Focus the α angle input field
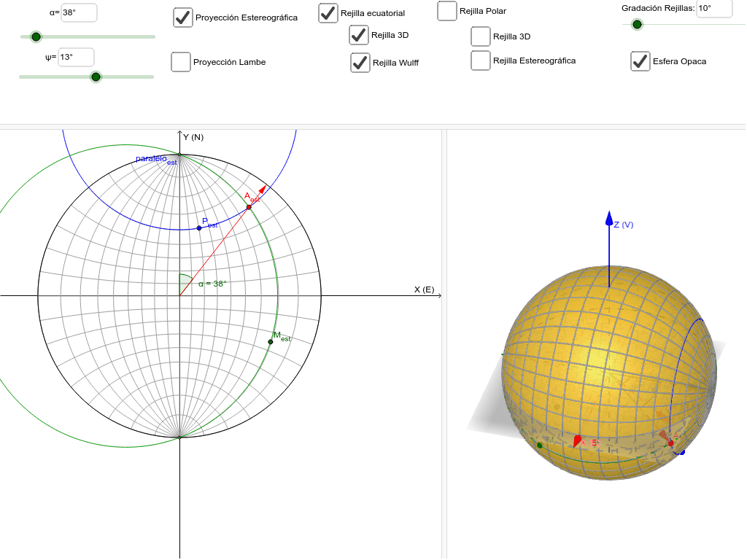The height and width of the screenshot is (560, 747). click(x=79, y=13)
